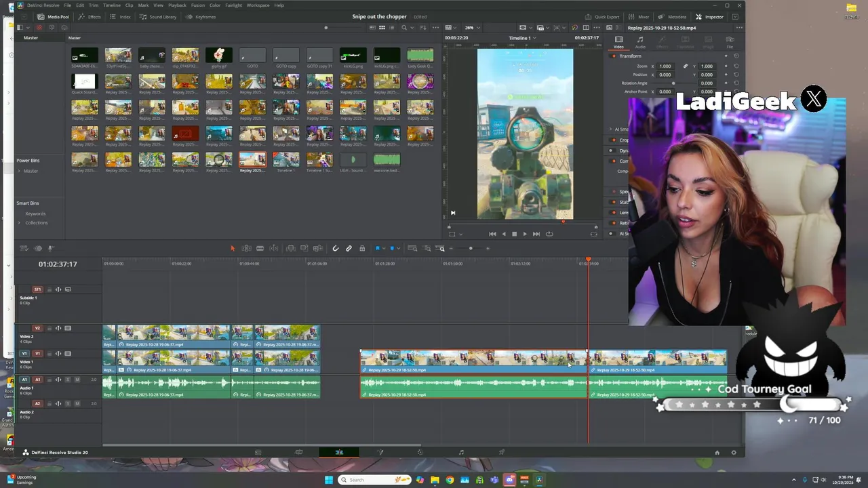
Task: Select the Timeline 1 media pool thumbnail
Action: [285, 160]
